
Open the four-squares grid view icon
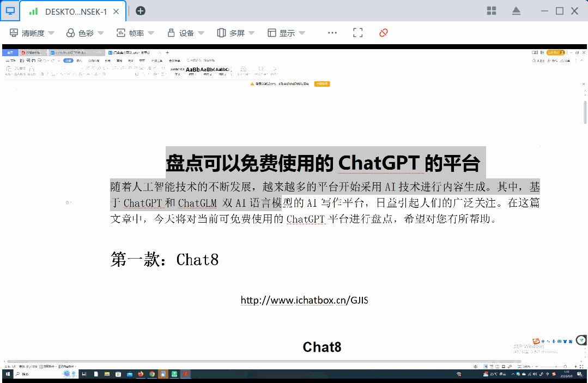pyautogui.click(x=492, y=11)
